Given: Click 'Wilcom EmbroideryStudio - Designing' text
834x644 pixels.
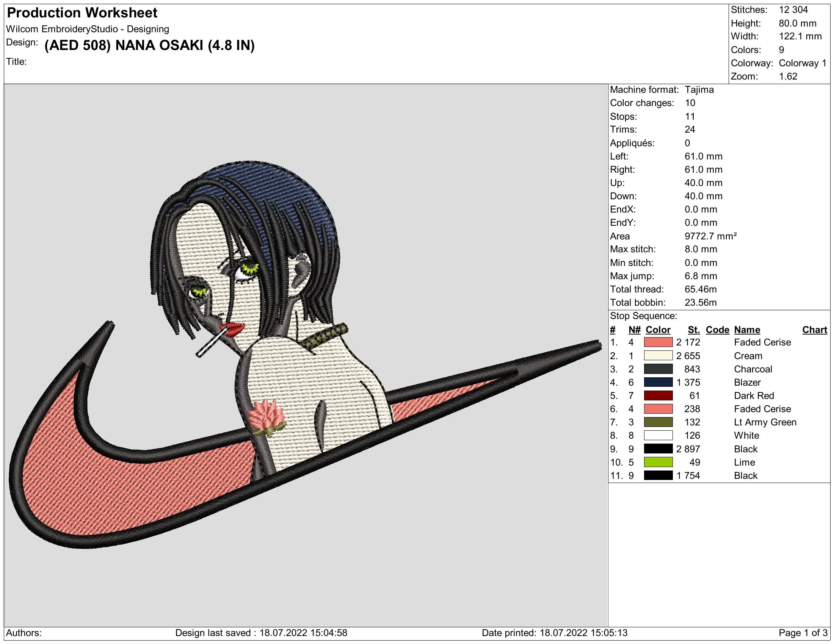Looking at the screenshot, I should click(88, 29).
